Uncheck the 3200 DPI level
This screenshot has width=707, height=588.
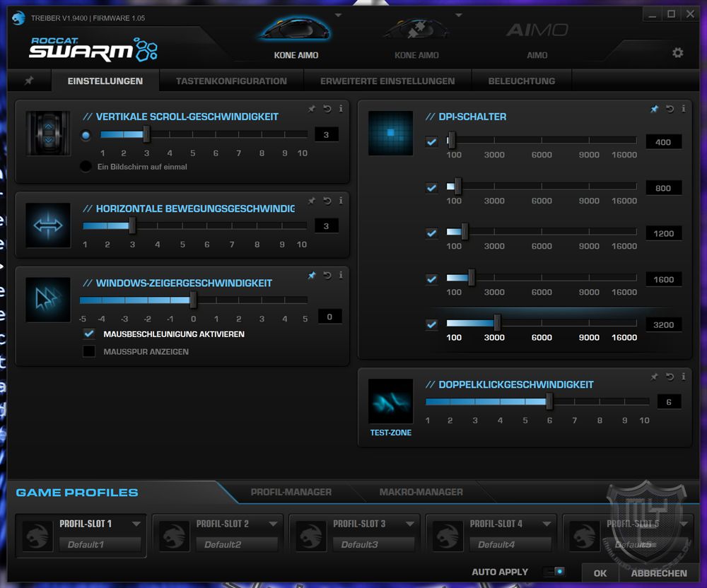(x=431, y=324)
